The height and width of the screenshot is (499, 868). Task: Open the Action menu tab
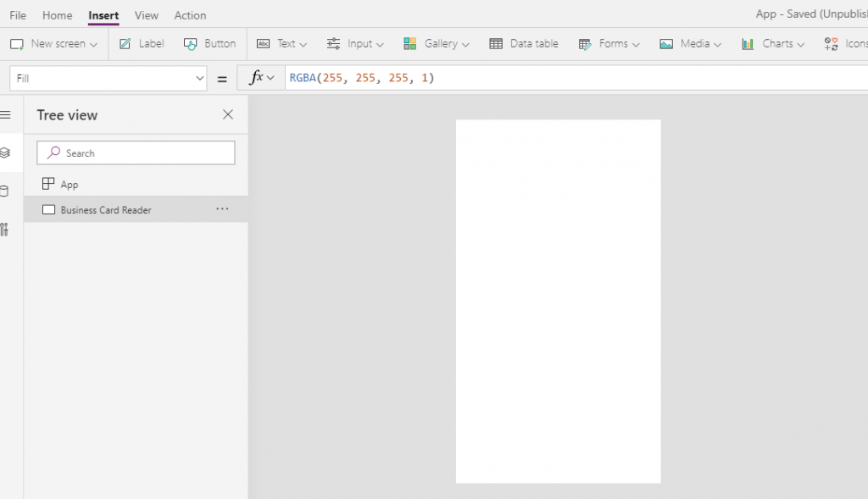tap(190, 15)
